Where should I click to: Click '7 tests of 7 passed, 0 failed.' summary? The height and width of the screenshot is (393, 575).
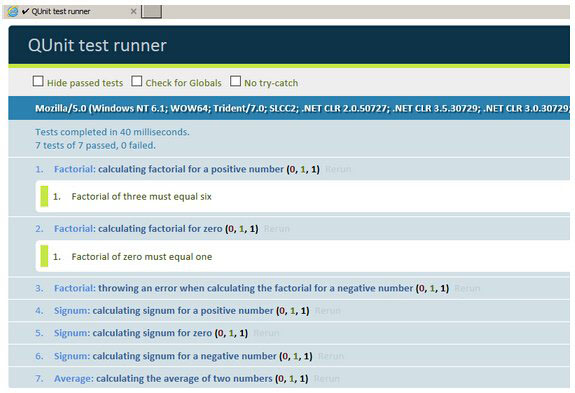click(95, 146)
